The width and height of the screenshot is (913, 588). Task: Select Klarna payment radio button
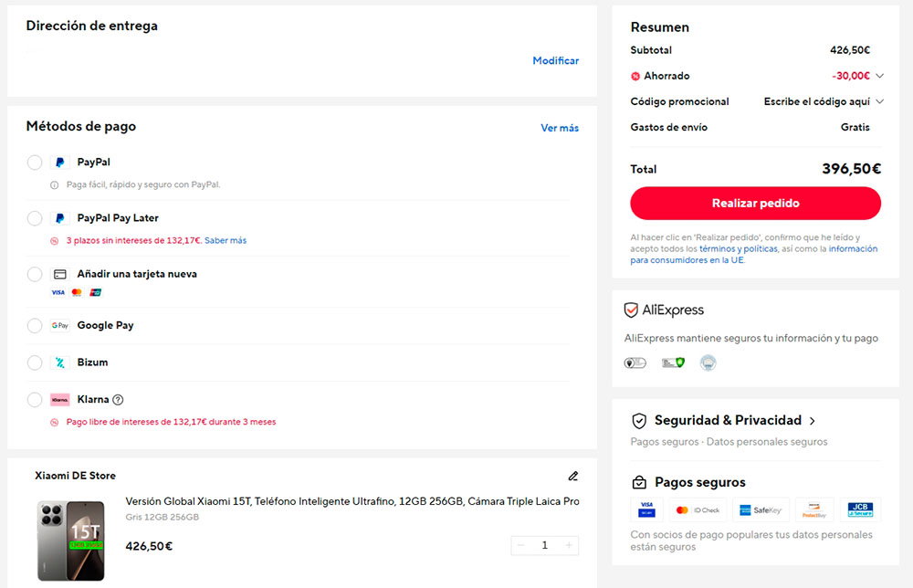(35, 400)
